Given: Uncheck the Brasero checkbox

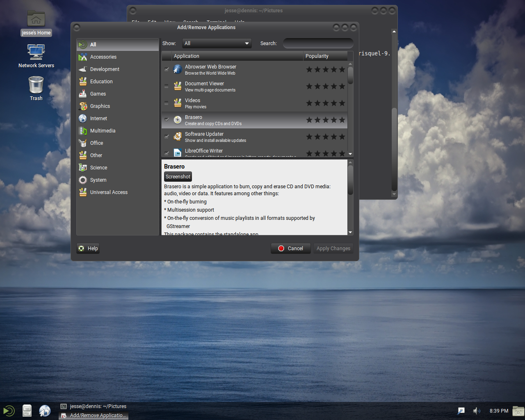Looking at the screenshot, I should tap(167, 120).
